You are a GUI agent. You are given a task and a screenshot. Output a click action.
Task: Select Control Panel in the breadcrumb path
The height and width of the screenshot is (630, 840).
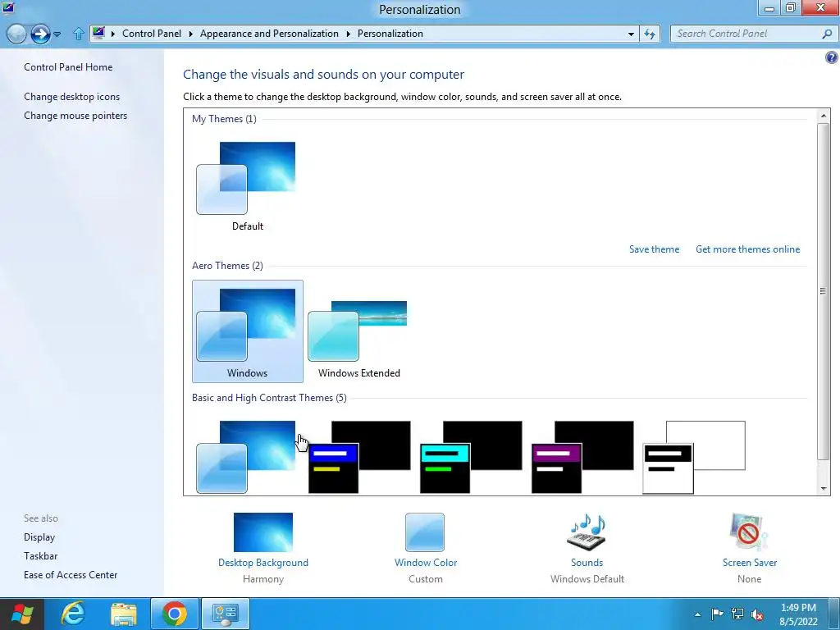click(152, 33)
